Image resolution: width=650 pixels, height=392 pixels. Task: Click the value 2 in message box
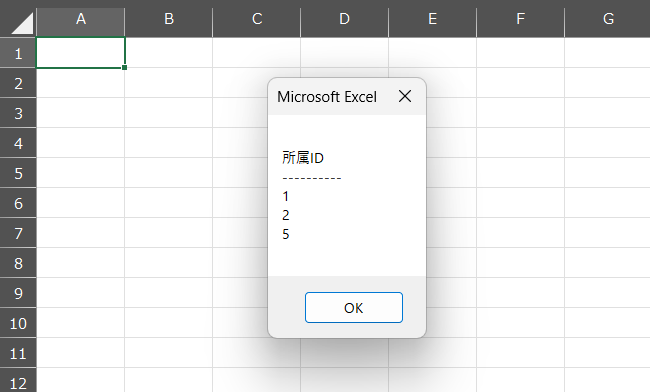click(286, 215)
